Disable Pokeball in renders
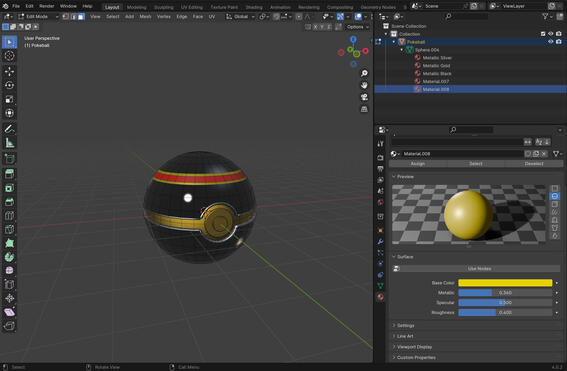This screenshot has width=567, height=371. (x=559, y=42)
